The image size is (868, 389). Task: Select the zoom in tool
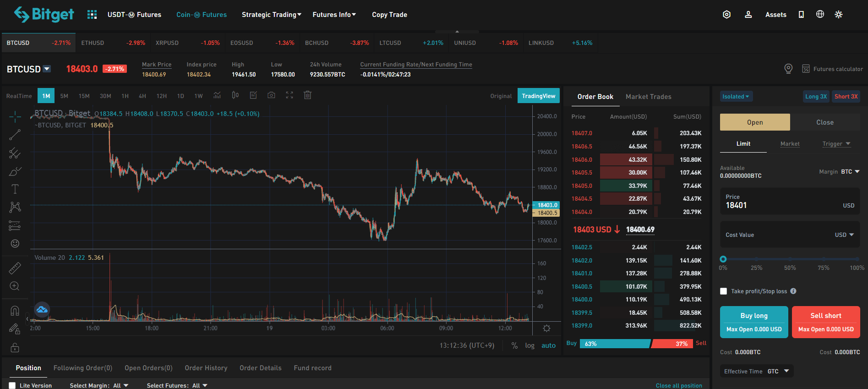point(15,286)
